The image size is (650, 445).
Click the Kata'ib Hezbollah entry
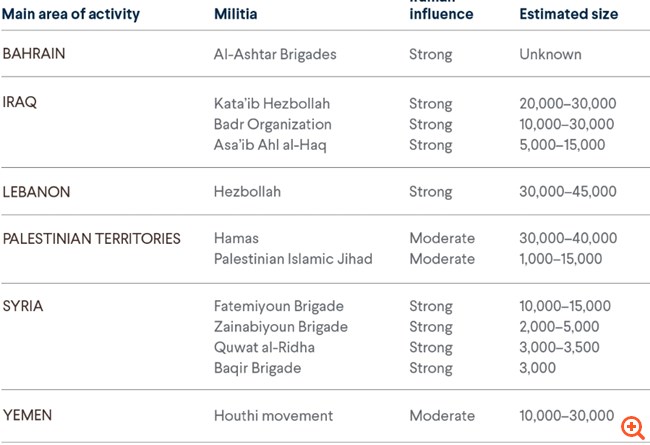coord(272,103)
